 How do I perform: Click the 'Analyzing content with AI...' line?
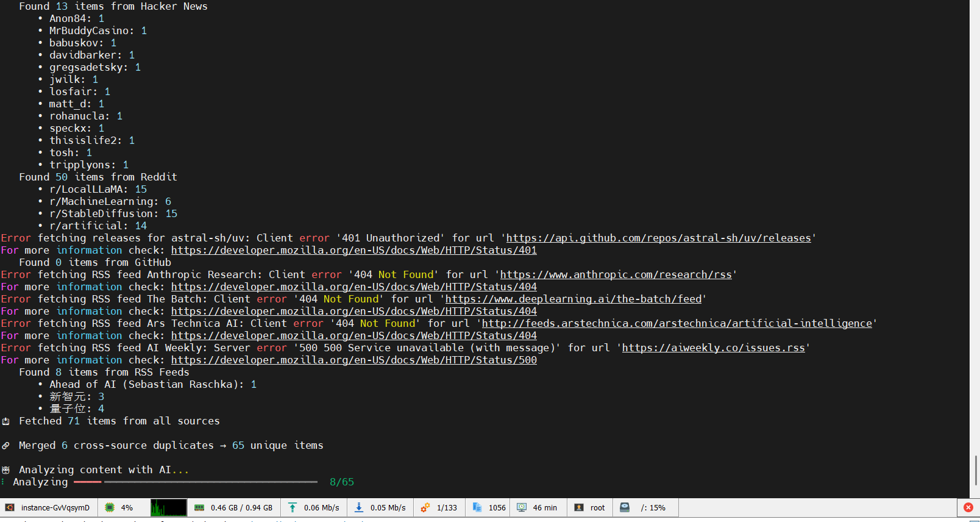point(104,470)
